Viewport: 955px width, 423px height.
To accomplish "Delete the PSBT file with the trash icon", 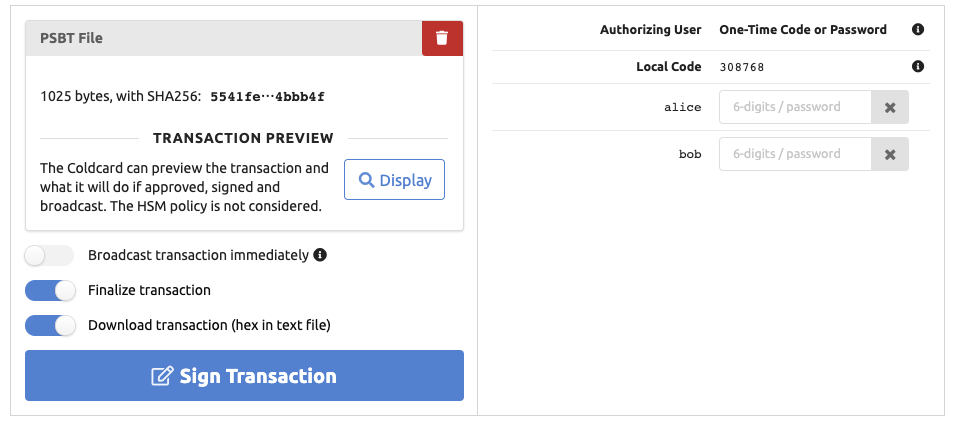I will coord(442,38).
